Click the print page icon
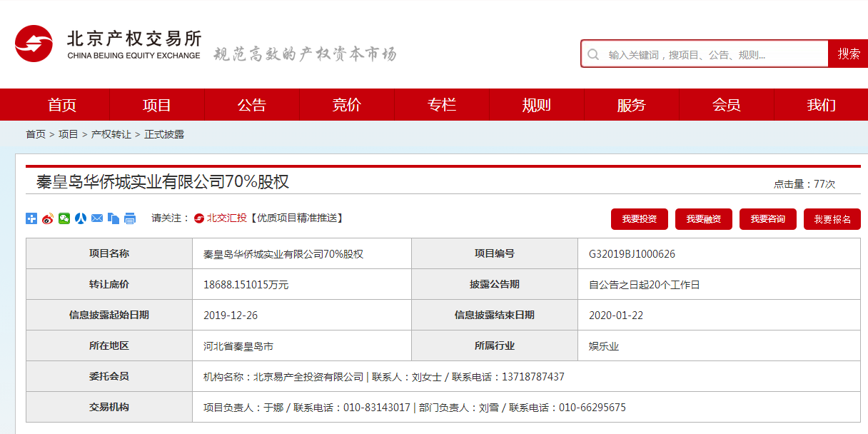 pos(130,218)
